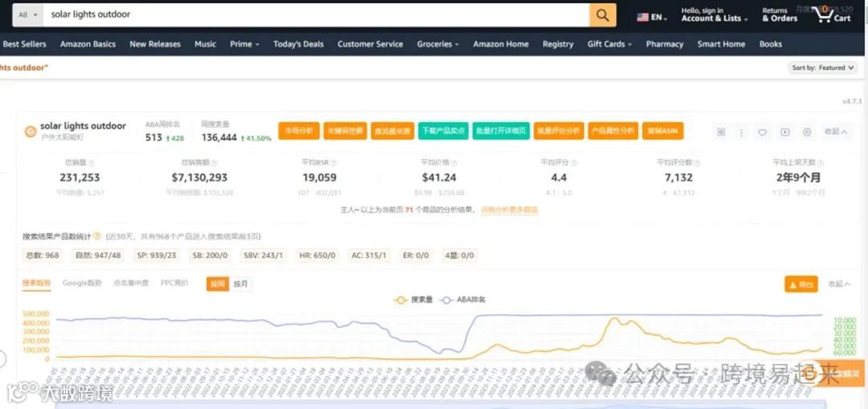Viewport: 868px width, 409px height.
Task: Open Returns & Orders
Action: 780,15
